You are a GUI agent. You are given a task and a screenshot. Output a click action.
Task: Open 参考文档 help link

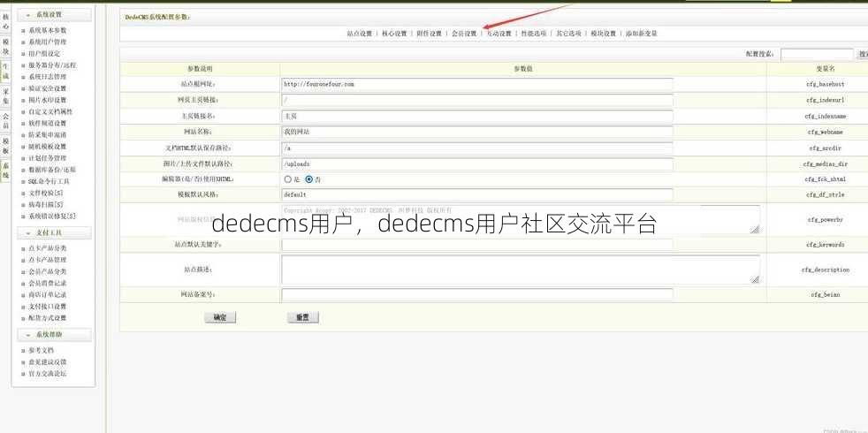click(41, 351)
